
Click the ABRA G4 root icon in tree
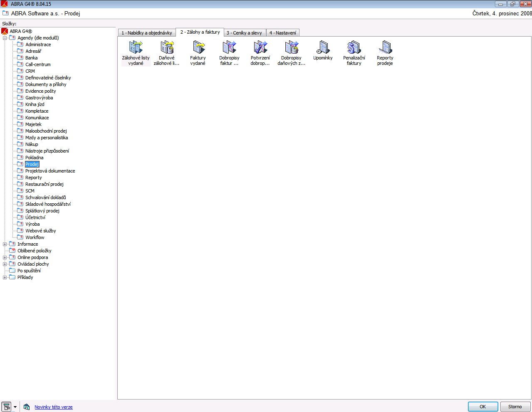pyautogui.click(x=5, y=31)
